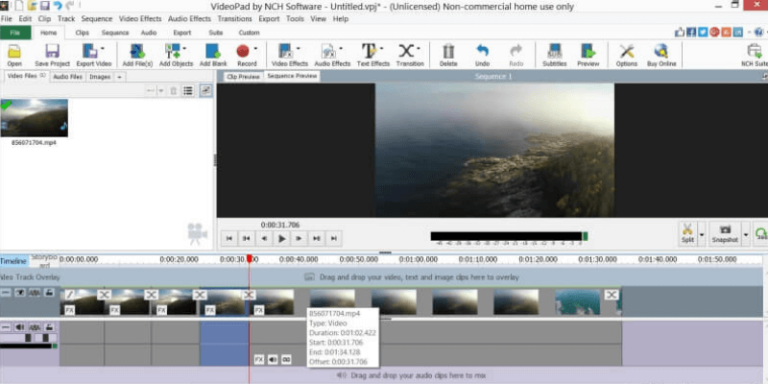
Task: Add media via Add File(s)
Action: [138, 54]
